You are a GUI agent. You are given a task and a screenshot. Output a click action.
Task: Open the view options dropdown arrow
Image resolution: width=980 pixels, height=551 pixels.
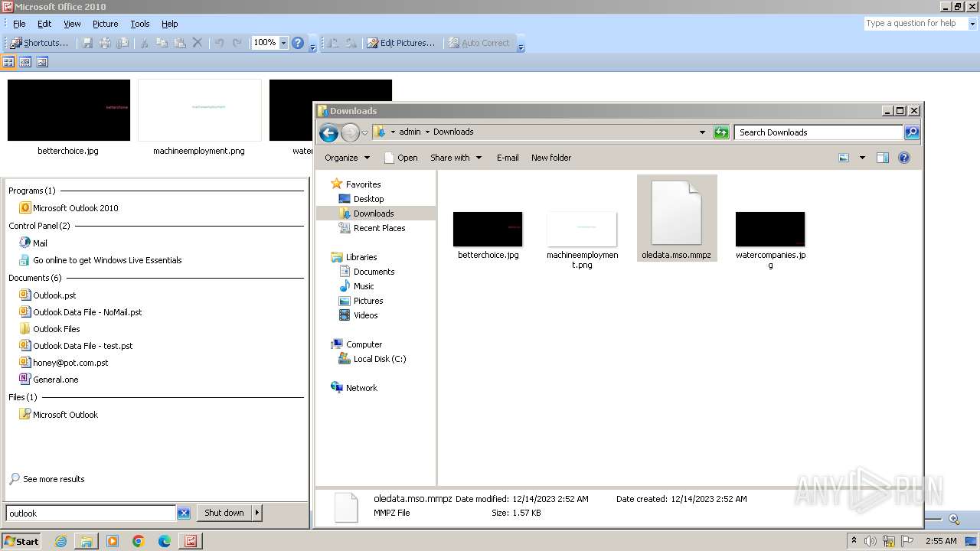pos(862,158)
